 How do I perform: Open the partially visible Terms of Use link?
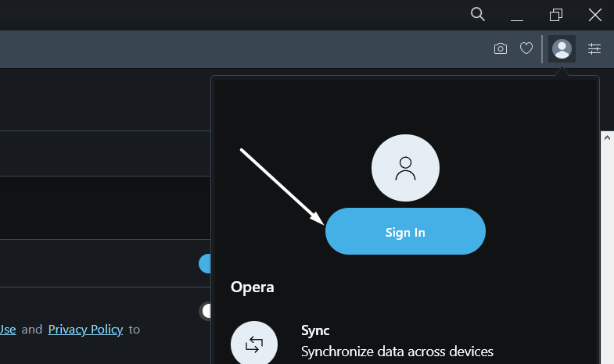[x=8, y=330]
